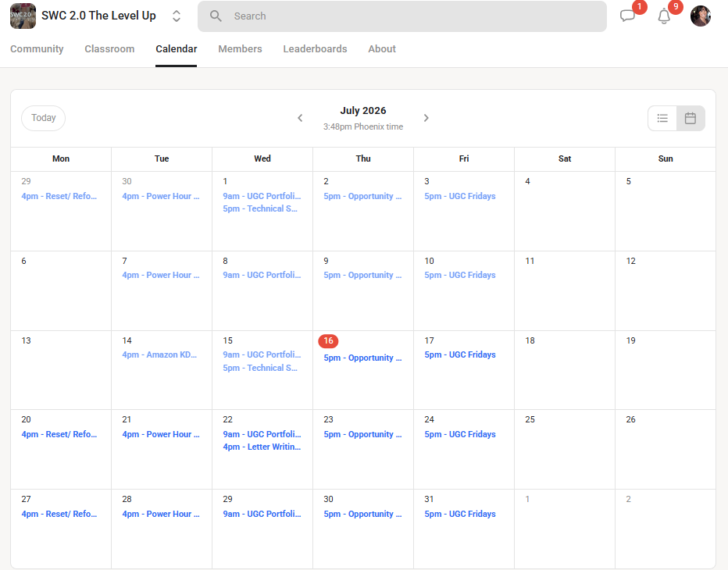Screen dimensions: 728x570
Task: Click the July 2026 month title
Action: click(363, 110)
